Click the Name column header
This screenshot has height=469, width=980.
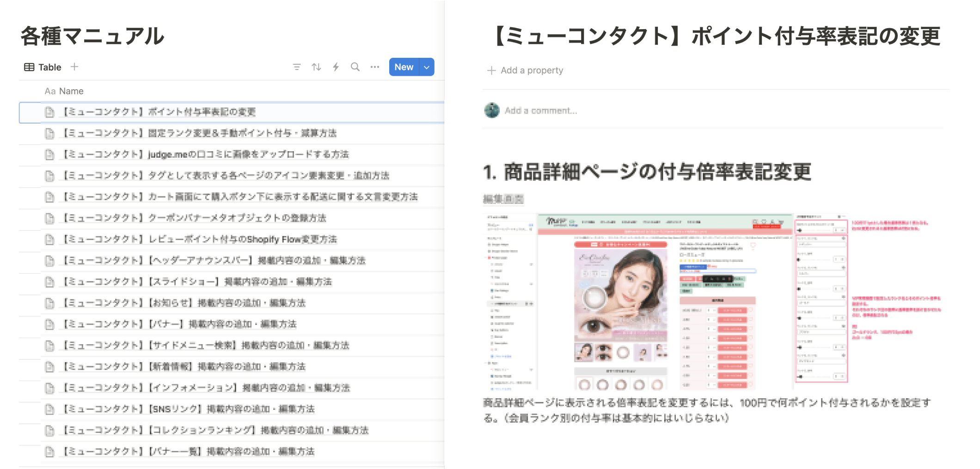click(x=64, y=91)
